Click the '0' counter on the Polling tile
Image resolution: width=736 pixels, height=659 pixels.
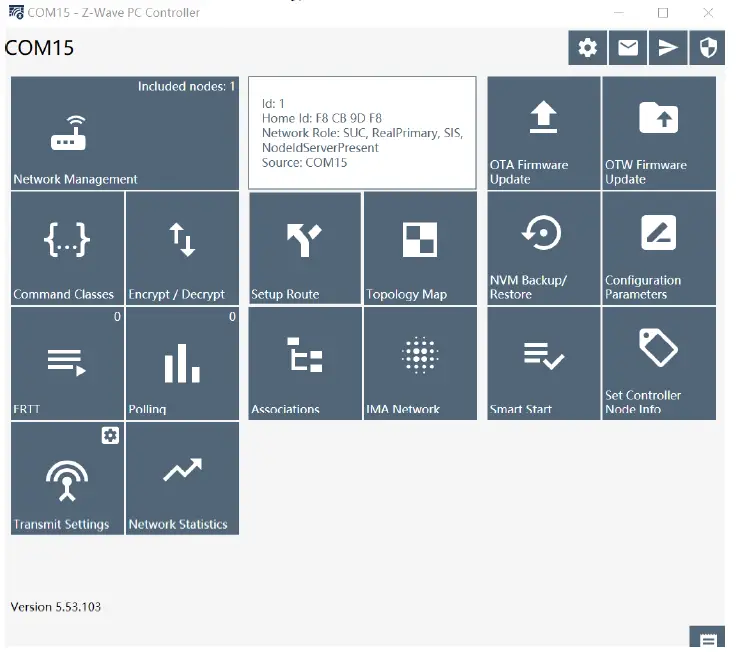point(232,317)
